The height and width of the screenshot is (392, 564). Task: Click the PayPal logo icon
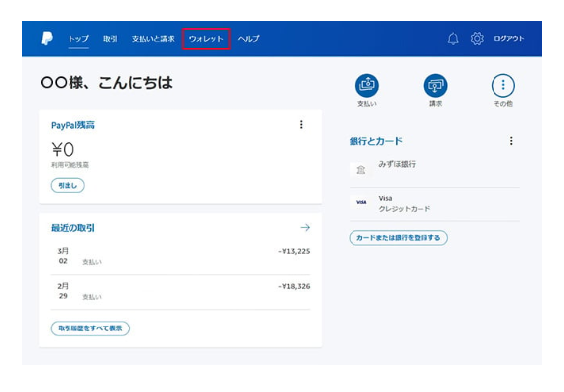[x=47, y=38]
